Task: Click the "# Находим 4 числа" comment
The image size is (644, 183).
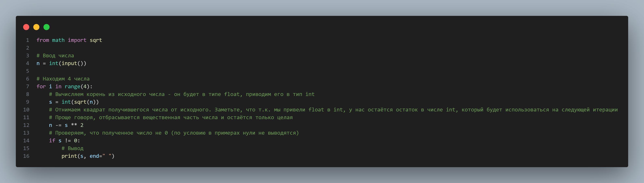Action: (63, 79)
